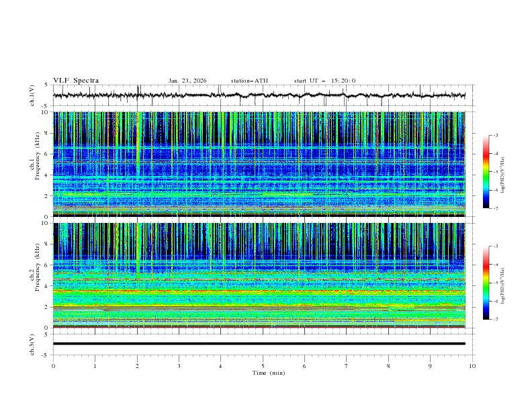Screen dimensions: 532x411
Task: Click the start UT time label
Action: (x=324, y=81)
